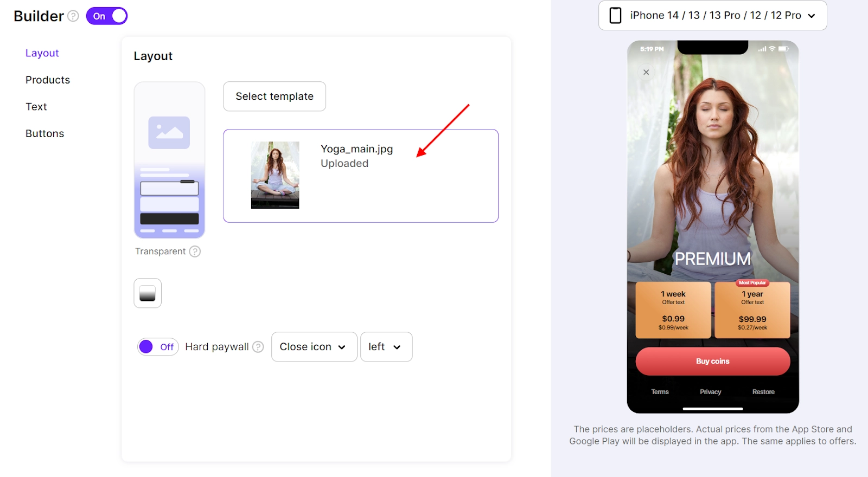Click the Select template button
Screen dimensions: 868x477
pyautogui.click(x=275, y=96)
